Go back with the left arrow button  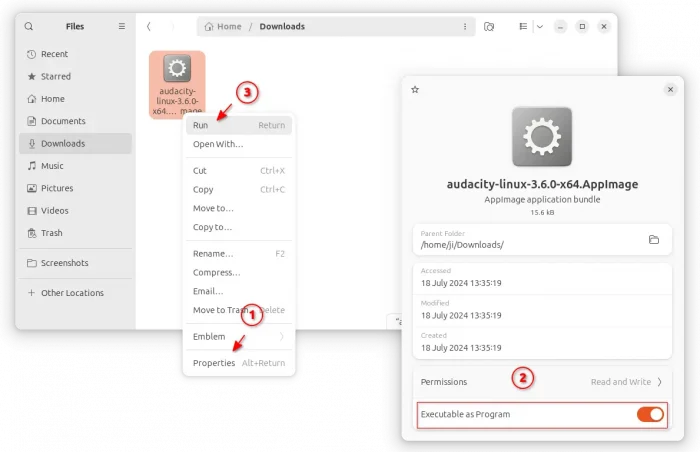(x=149, y=26)
